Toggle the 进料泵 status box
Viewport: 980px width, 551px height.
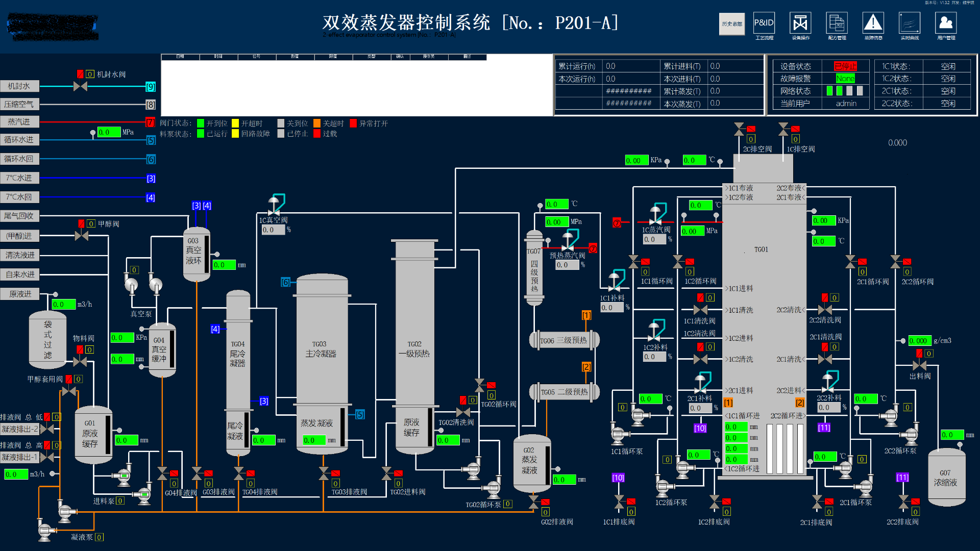point(120,501)
